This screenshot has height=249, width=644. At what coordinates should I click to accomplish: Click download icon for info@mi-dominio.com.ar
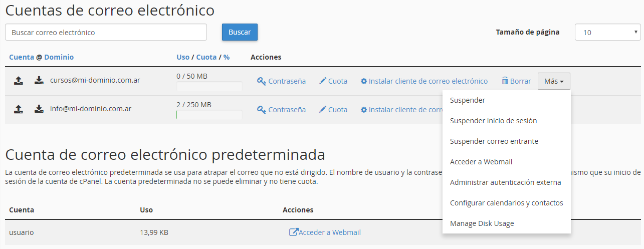pyautogui.click(x=39, y=109)
